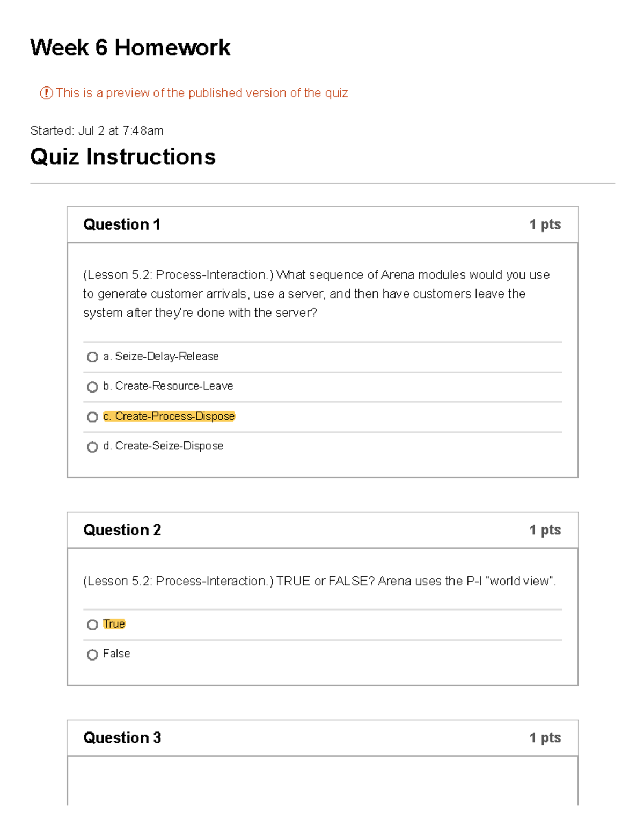Click the highlighted answer text Create-Process-Dispose
Viewport: 644px width, 834px height.
pos(169,416)
